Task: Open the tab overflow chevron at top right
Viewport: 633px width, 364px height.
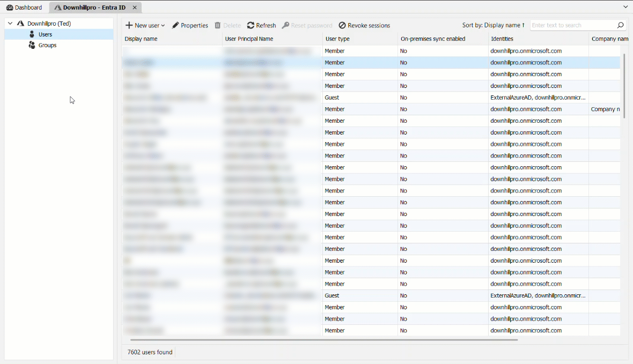Action: click(x=625, y=6)
